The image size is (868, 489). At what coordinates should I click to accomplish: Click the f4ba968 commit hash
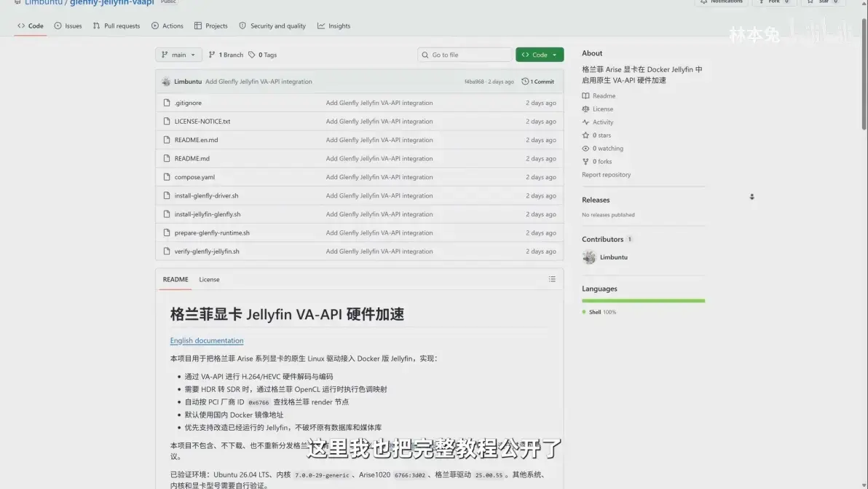[x=474, y=82]
